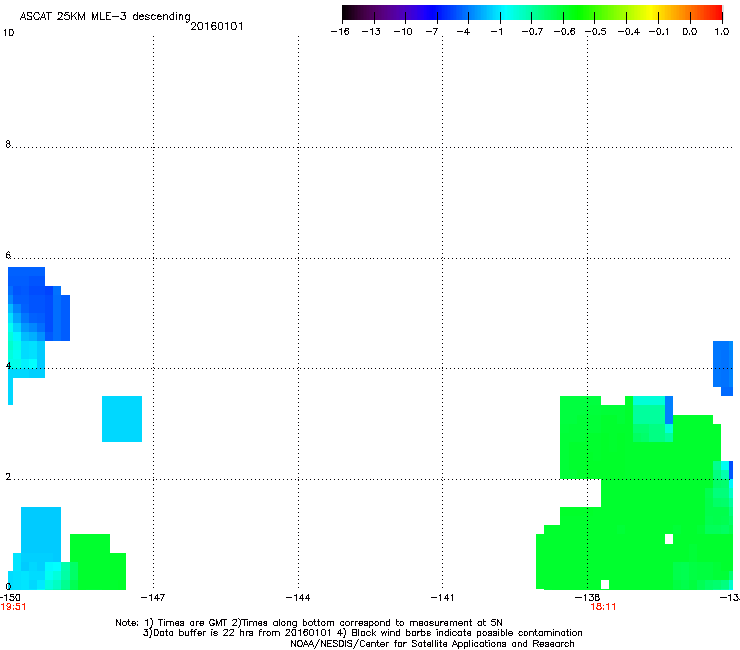Click the isolated light-blue square data patch near -148
The width and height of the screenshot is (740, 650).
pos(122,419)
